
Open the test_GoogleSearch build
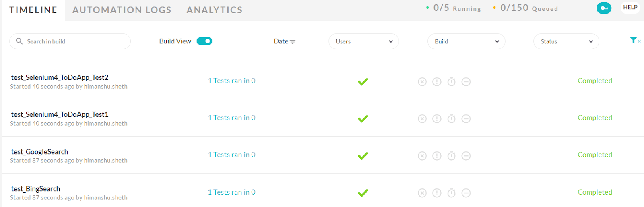(x=39, y=152)
